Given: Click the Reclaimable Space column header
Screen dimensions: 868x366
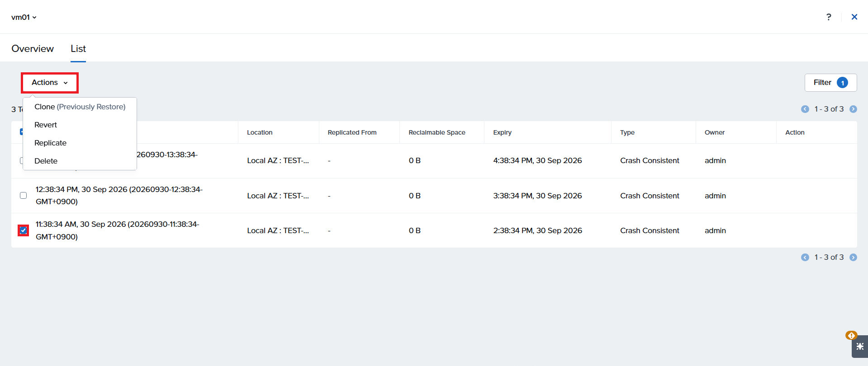Looking at the screenshot, I should click(437, 132).
